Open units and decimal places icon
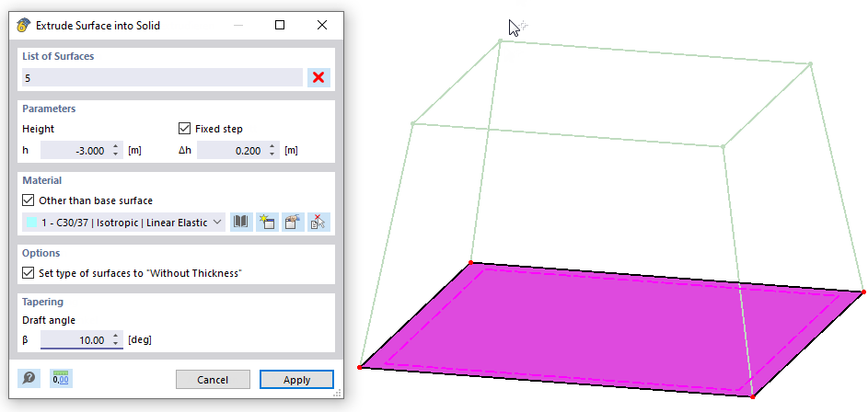This screenshot has width=868, height=412. point(61,379)
